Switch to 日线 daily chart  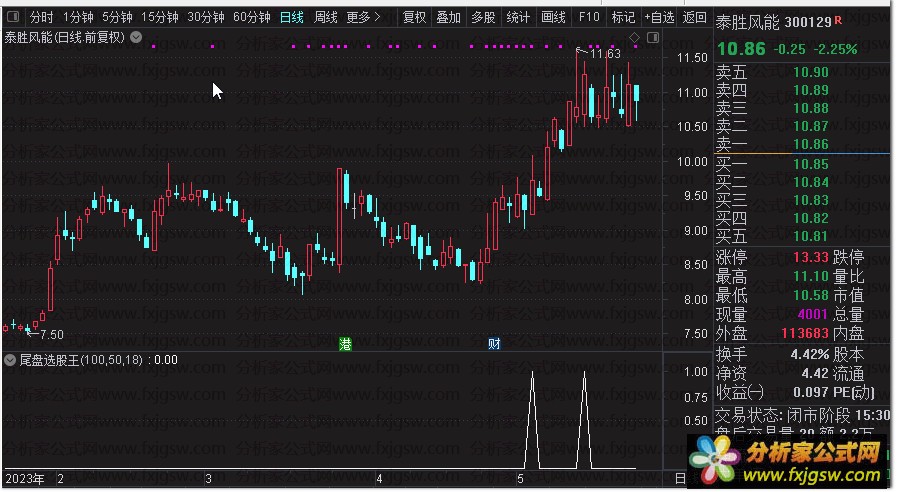click(291, 17)
